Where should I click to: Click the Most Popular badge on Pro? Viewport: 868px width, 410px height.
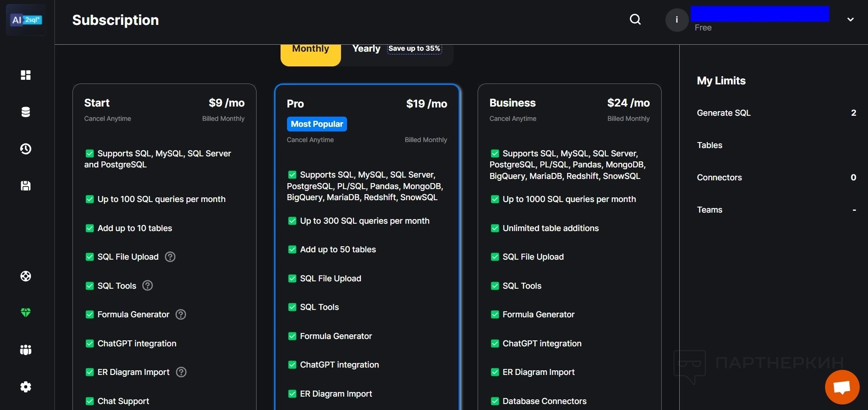(317, 124)
